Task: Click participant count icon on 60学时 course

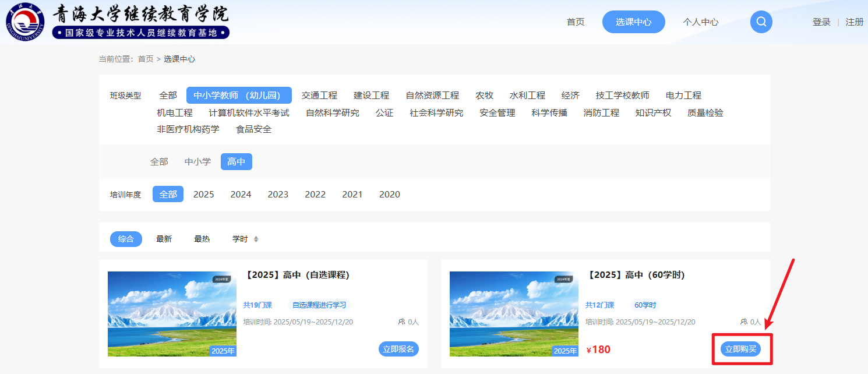Action: coord(743,322)
